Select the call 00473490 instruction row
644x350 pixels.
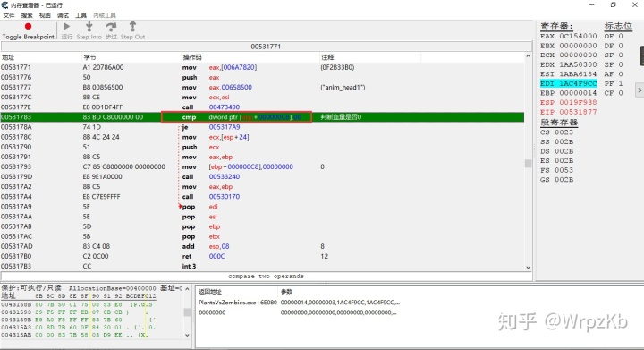(262, 107)
